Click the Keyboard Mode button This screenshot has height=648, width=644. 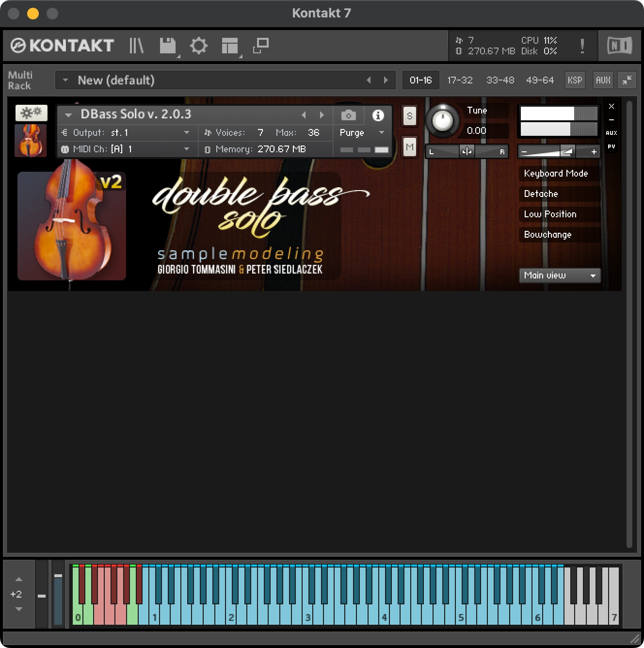[x=560, y=173]
